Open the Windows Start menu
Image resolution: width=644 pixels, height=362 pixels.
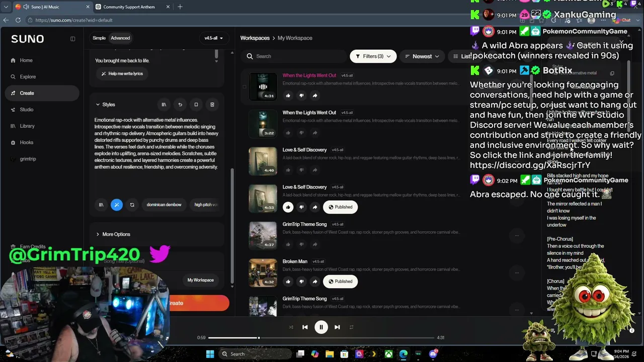point(210,354)
